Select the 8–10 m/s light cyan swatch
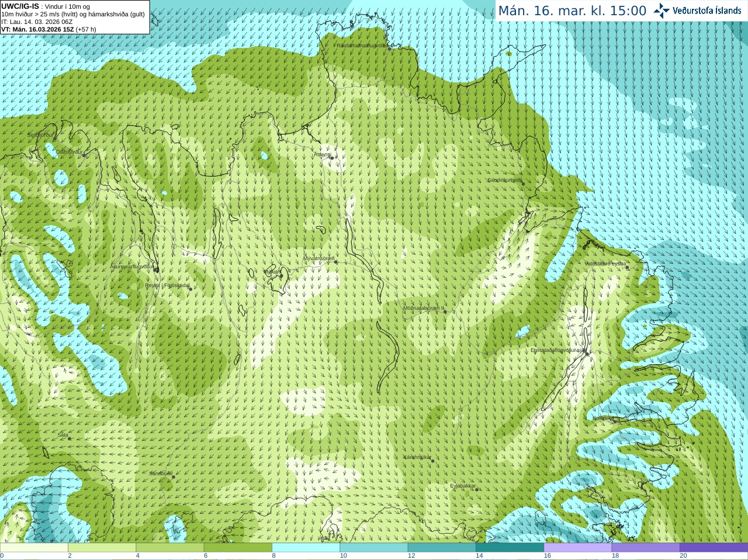 pyautogui.click(x=306, y=548)
